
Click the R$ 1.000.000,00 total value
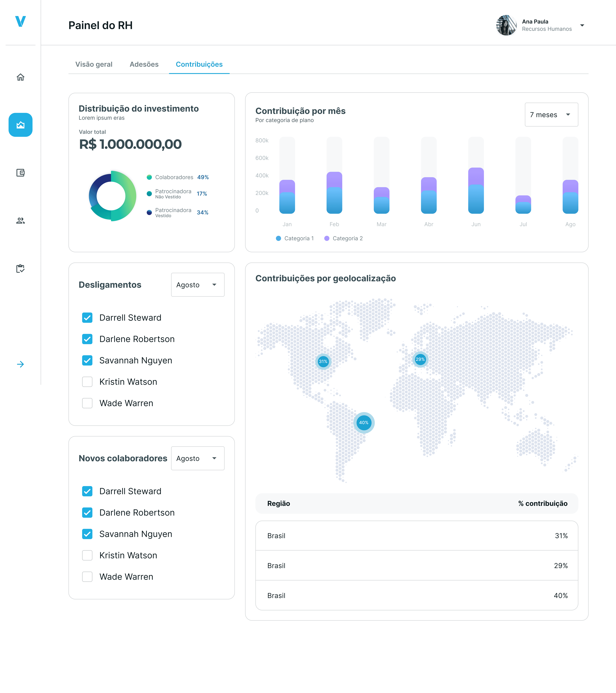point(130,144)
